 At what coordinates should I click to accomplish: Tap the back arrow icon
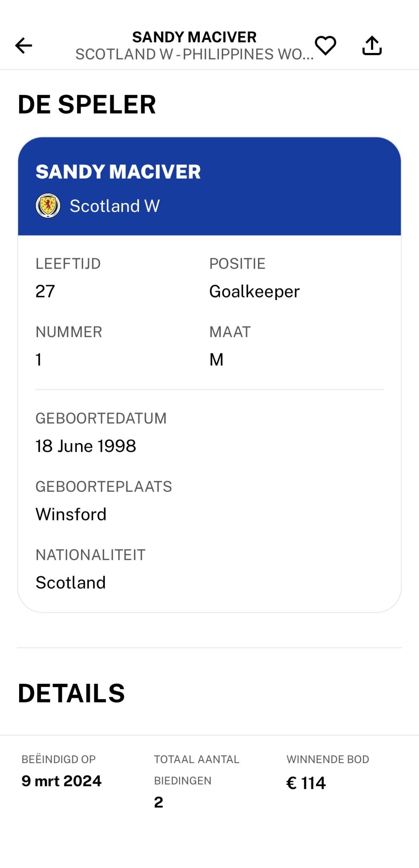[24, 46]
